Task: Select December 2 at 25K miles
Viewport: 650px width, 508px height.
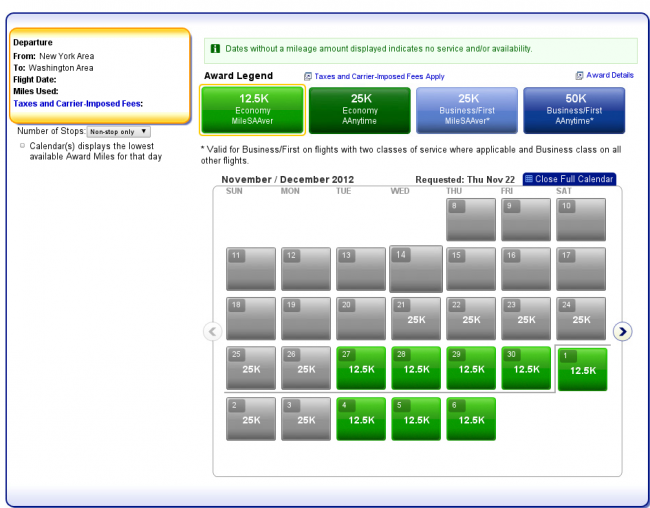Action: 250,419
